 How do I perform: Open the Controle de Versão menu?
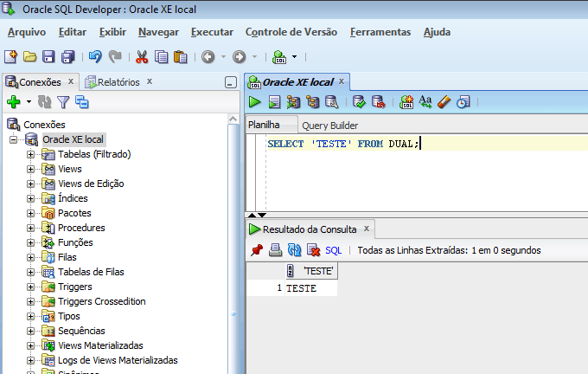click(x=291, y=32)
